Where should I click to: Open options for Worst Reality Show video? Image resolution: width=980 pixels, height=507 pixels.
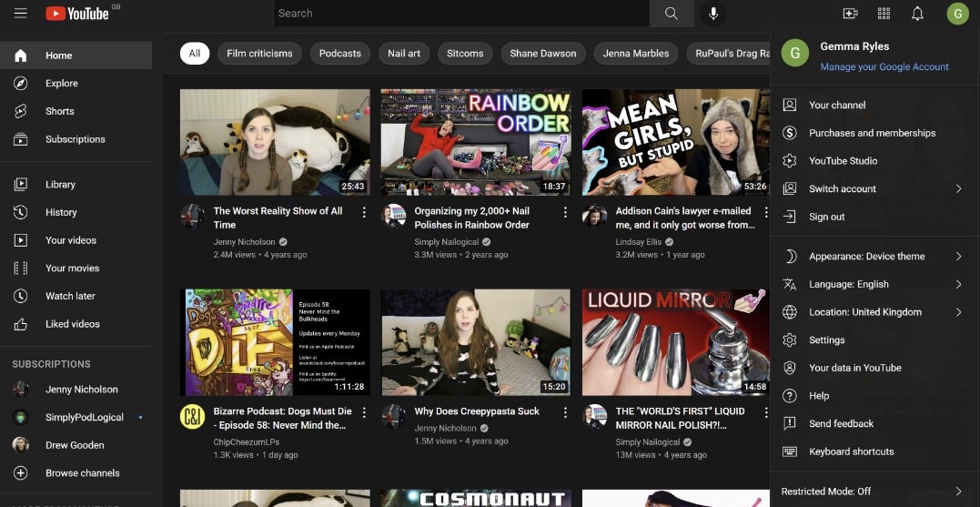click(364, 213)
